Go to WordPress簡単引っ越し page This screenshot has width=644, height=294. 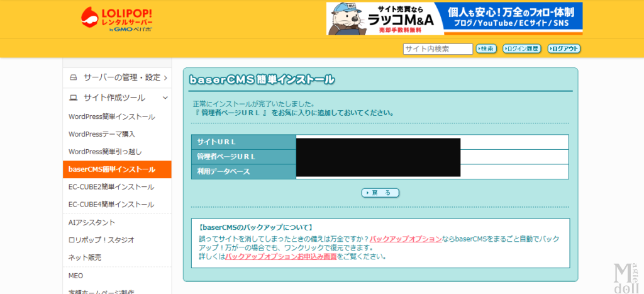tap(105, 152)
